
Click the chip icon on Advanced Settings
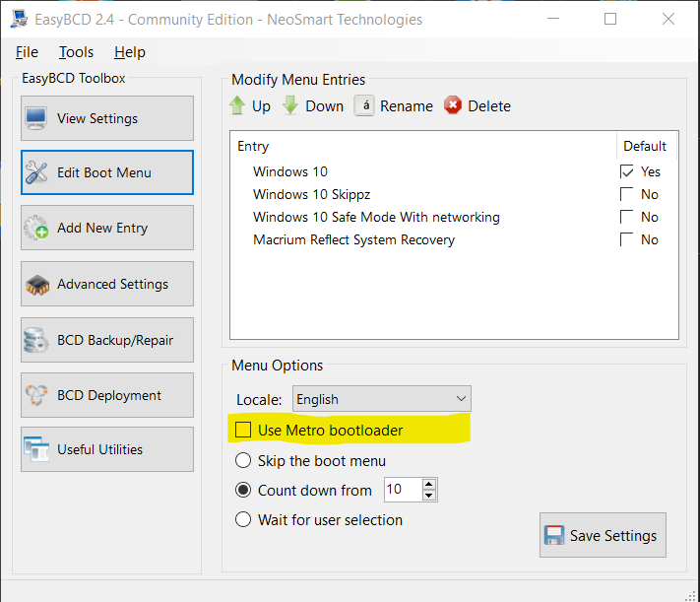(37, 285)
